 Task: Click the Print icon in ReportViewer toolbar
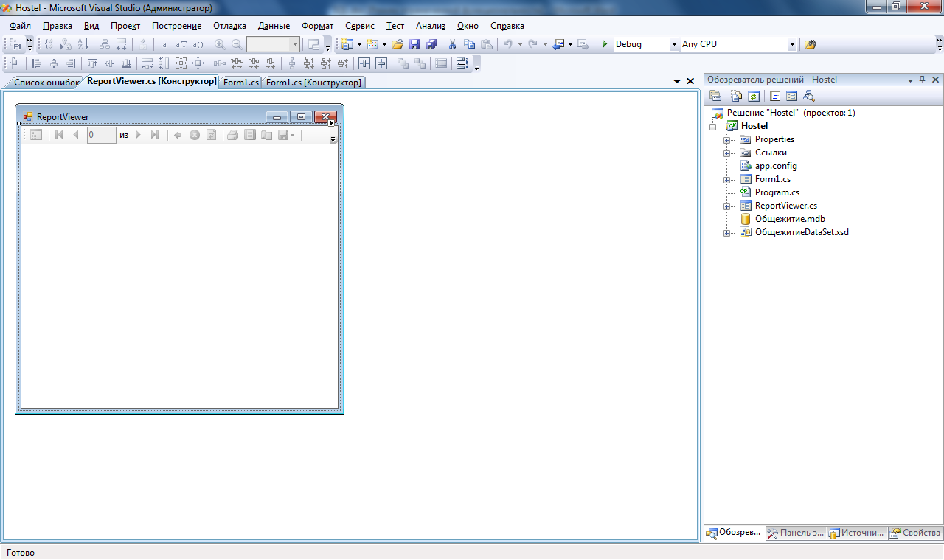pyautogui.click(x=232, y=135)
